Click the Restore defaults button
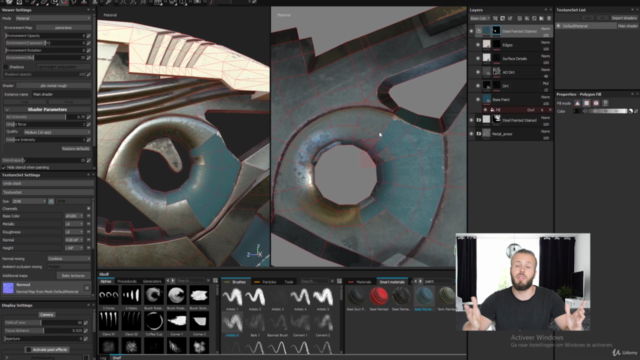This screenshot has width=640, height=360. pos(76,149)
